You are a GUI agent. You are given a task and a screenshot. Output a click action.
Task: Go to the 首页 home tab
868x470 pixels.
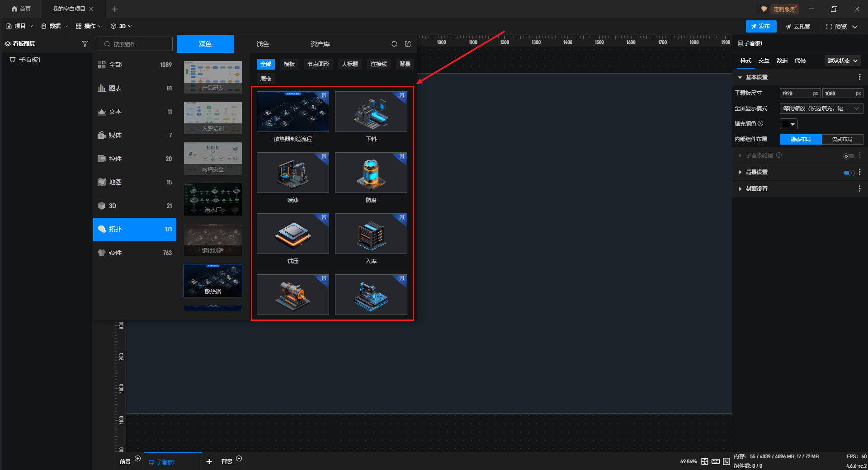pyautogui.click(x=21, y=9)
